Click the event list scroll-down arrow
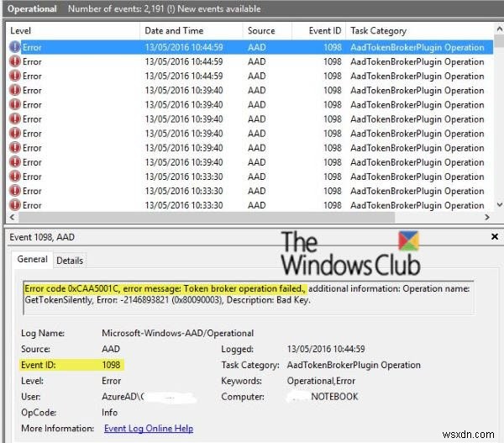Viewport: 504px width, 443px height. pyautogui.click(x=500, y=204)
